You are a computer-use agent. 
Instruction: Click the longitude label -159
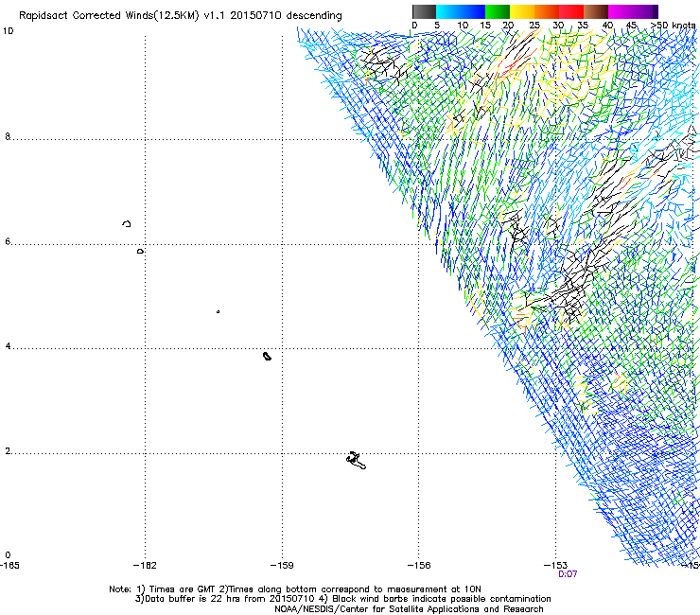282,566
